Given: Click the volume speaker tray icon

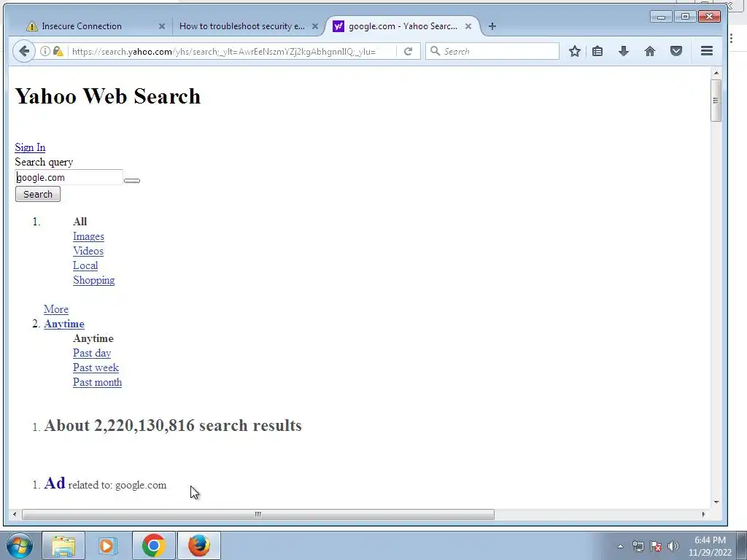Looking at the screenshot, I should (673, 546).
